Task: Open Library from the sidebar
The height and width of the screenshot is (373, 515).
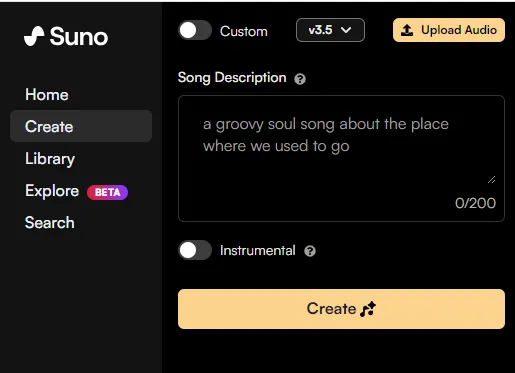Action: (x=50, y=159)
